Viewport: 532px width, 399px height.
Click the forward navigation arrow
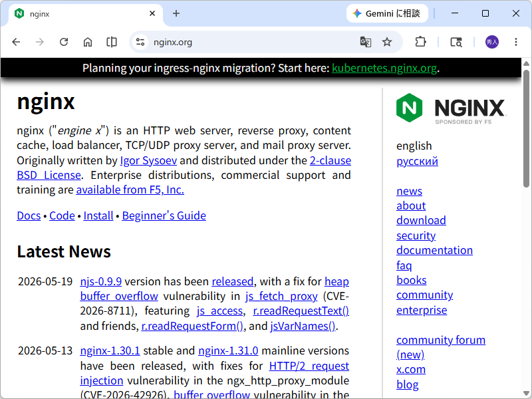(x=40, y=42)
